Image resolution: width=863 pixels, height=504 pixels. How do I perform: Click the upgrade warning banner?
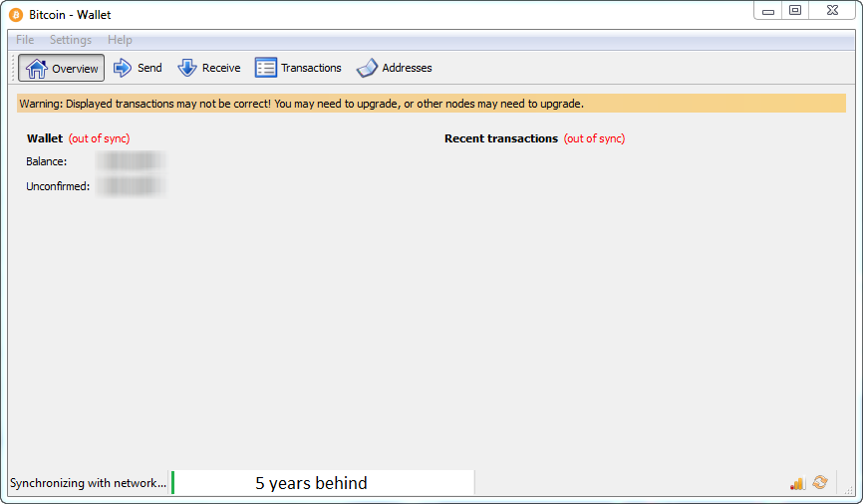point(431,104)
